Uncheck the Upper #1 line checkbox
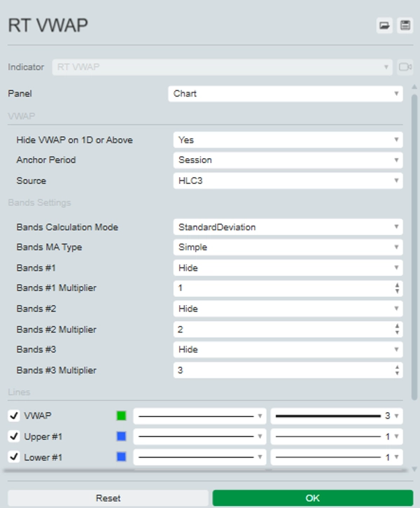Viewport: 420px width, 508px height. tap(13, 437)
